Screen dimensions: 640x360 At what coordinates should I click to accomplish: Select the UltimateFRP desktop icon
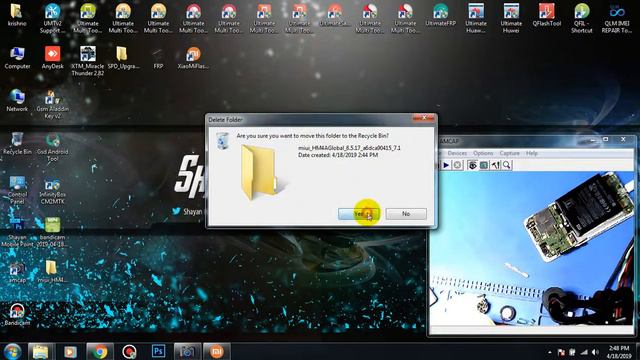(x=440, y=15)
